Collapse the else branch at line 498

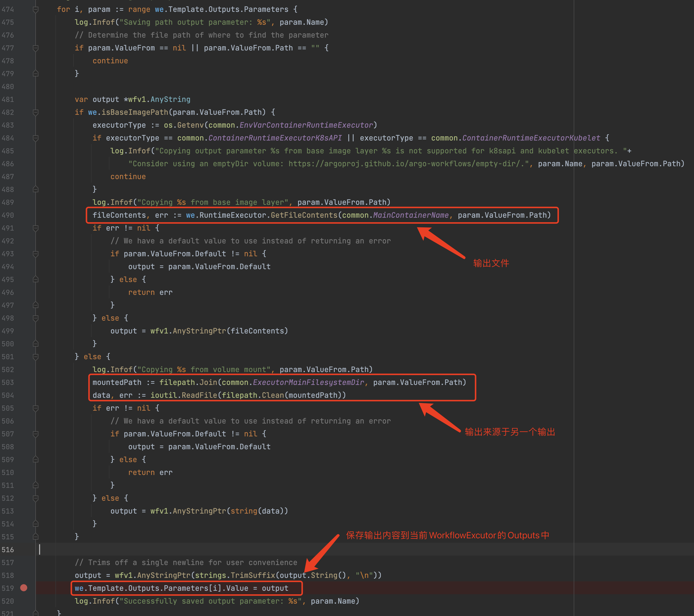(x=36, y=318)
